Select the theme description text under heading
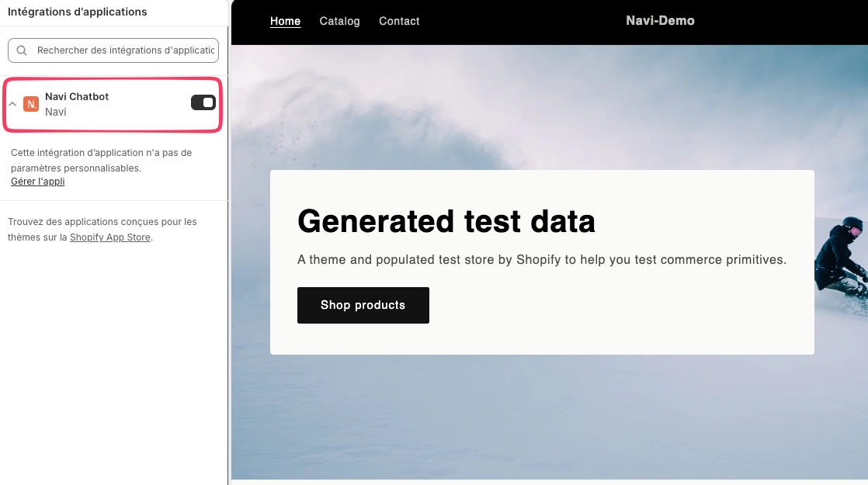 (542, 259)
